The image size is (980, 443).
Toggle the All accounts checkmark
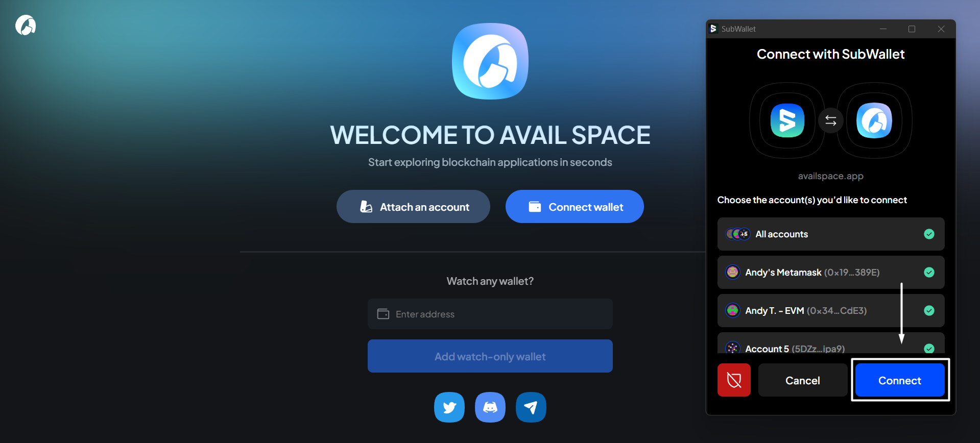point(929,234)
